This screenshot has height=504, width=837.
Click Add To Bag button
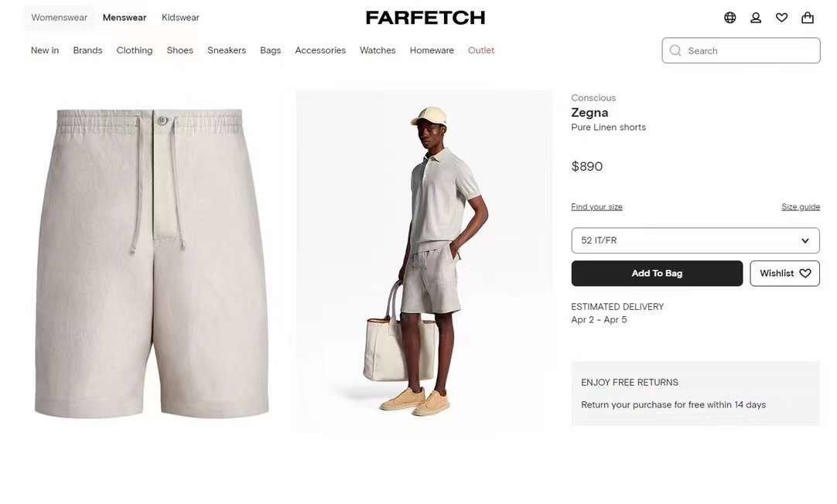657,273
